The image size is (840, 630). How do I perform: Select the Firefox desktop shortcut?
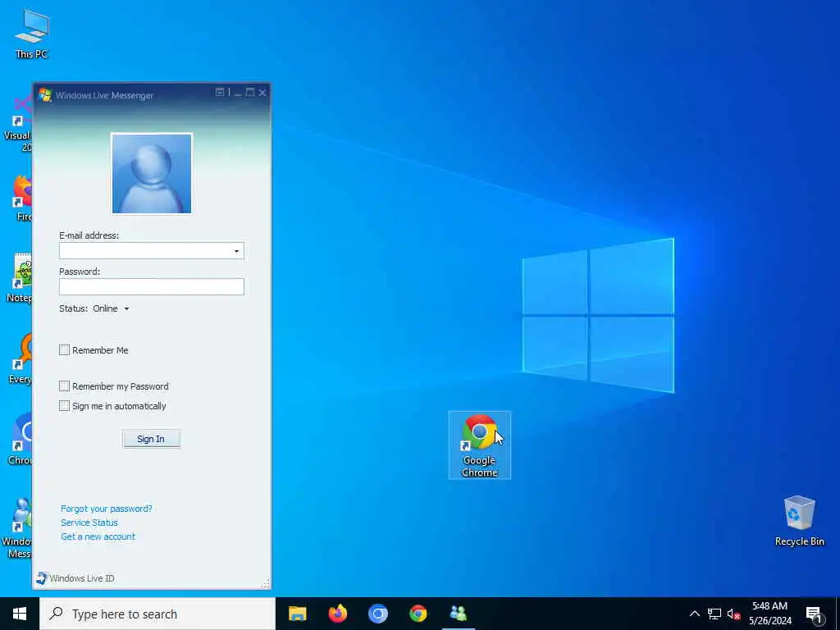pyautogui.click(x=22, y=199)
